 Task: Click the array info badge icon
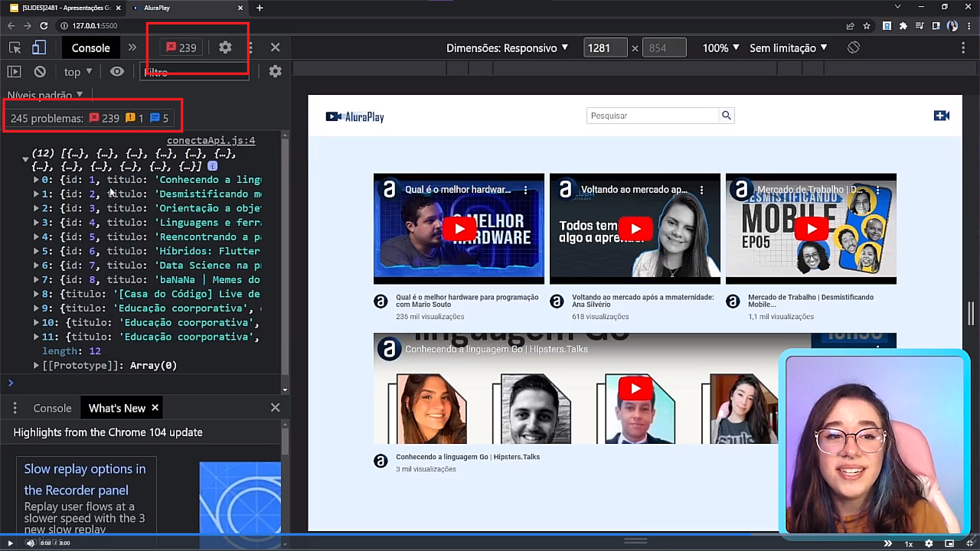212,166
